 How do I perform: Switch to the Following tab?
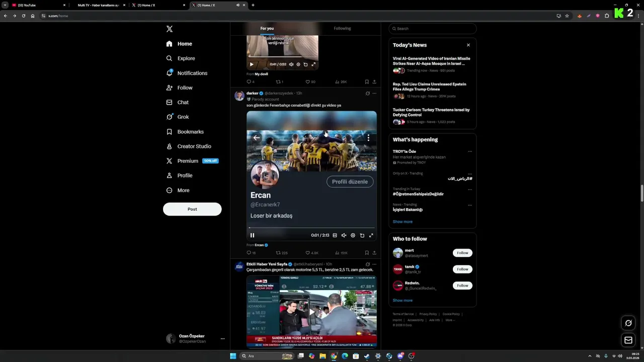342,29
